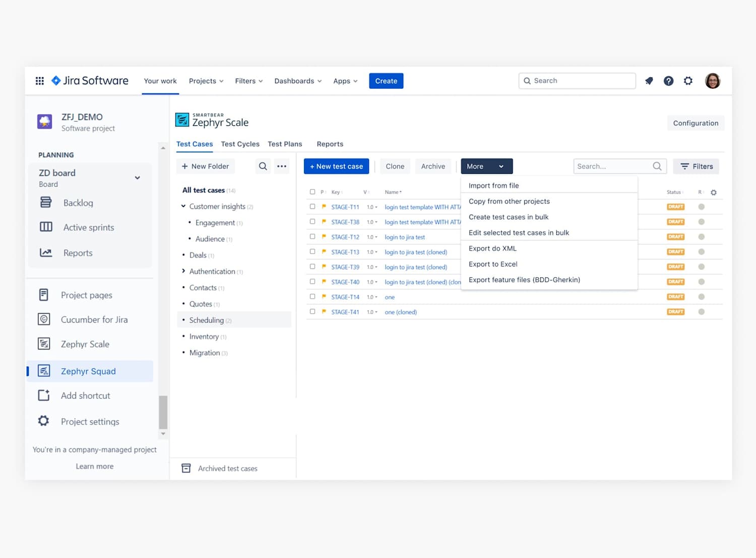
Task: Click the Jira Software logo
Action: coord(90,81)
